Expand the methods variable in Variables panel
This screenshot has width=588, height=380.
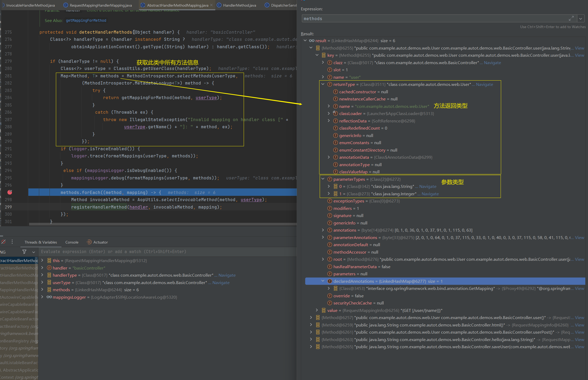42,290
